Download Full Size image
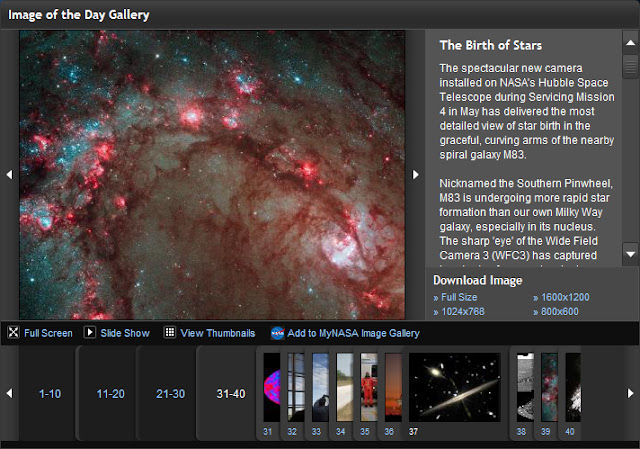 click(459, 297)
